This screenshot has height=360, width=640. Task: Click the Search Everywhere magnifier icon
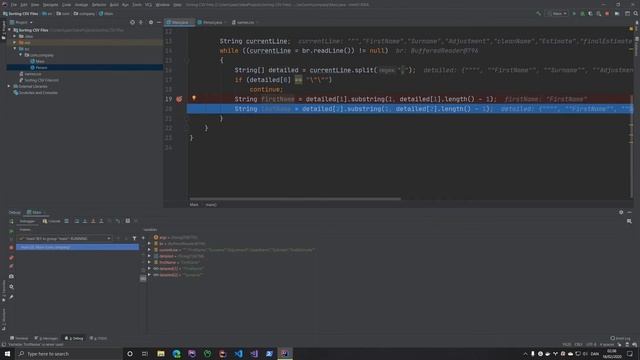coord(636,13)
